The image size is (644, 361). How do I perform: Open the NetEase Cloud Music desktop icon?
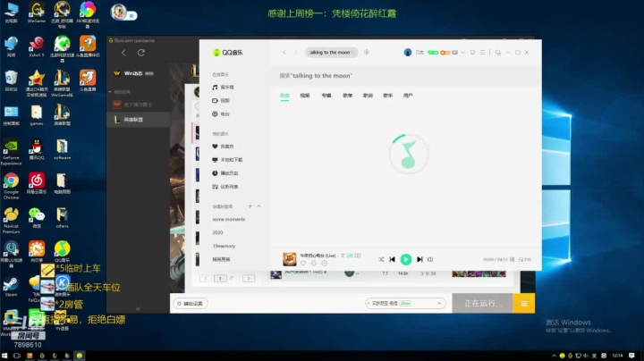point(37,183)
